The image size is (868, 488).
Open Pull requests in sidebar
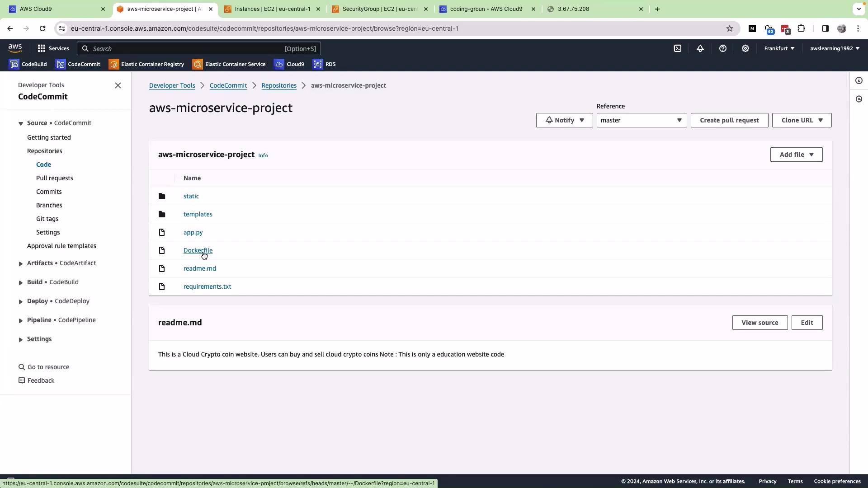point(55,178)
